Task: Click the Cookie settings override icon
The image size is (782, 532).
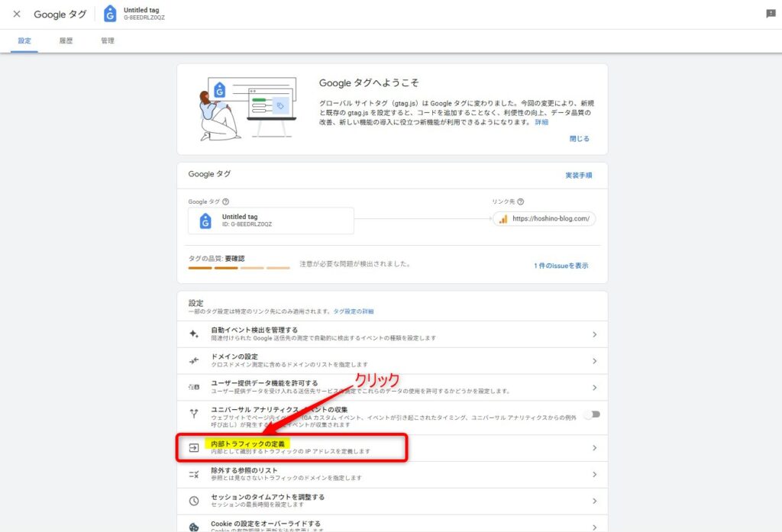Action: coord(193,525)
